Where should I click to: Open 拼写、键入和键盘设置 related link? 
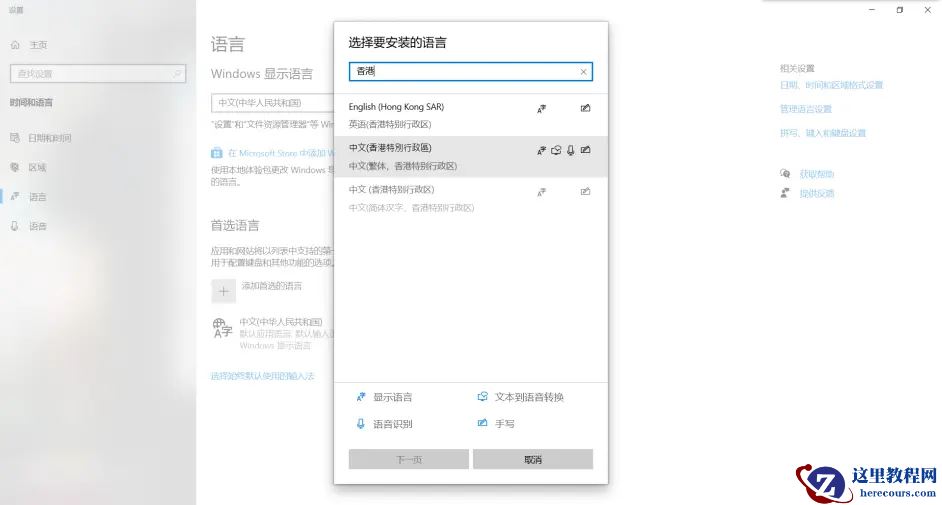pos(823,133)
